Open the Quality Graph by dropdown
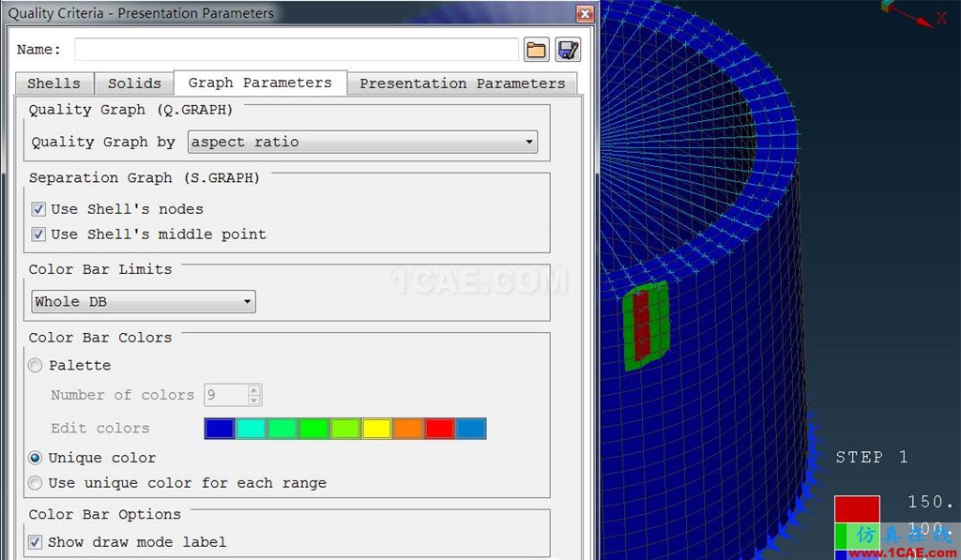 coord(362,143)
